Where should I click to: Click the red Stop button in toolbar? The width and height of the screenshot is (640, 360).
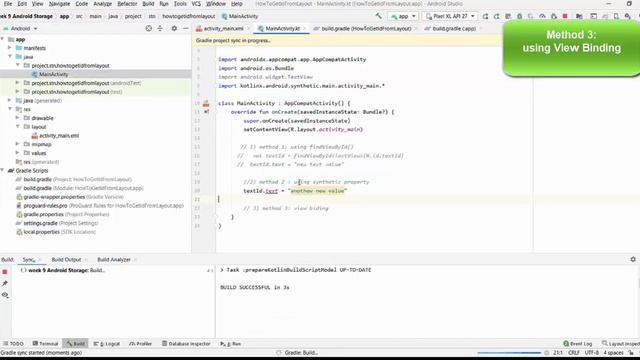565,16
